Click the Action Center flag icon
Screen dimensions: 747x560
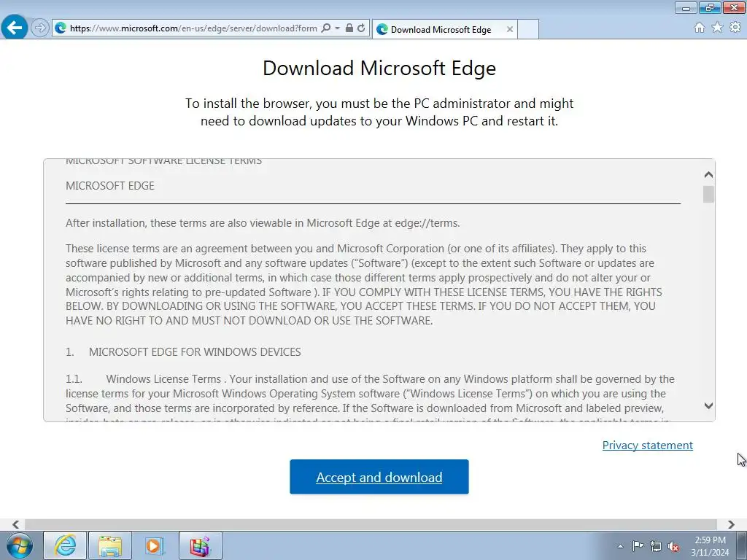click(x=638, y=546)
